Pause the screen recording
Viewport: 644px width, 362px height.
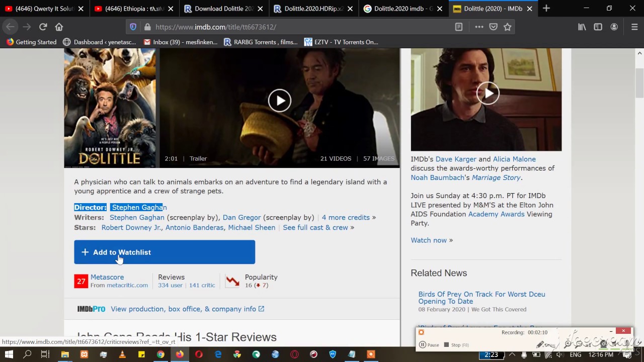point(429,345)
